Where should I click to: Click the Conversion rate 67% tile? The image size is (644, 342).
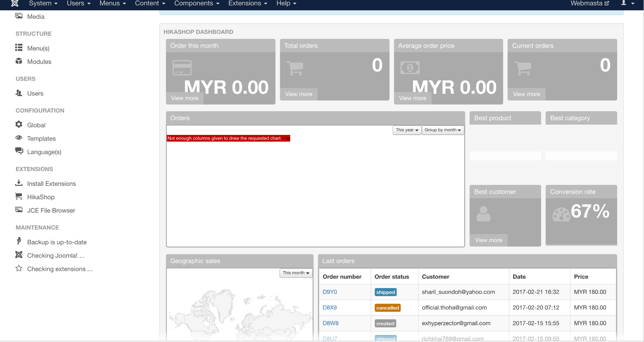[581, 215]
